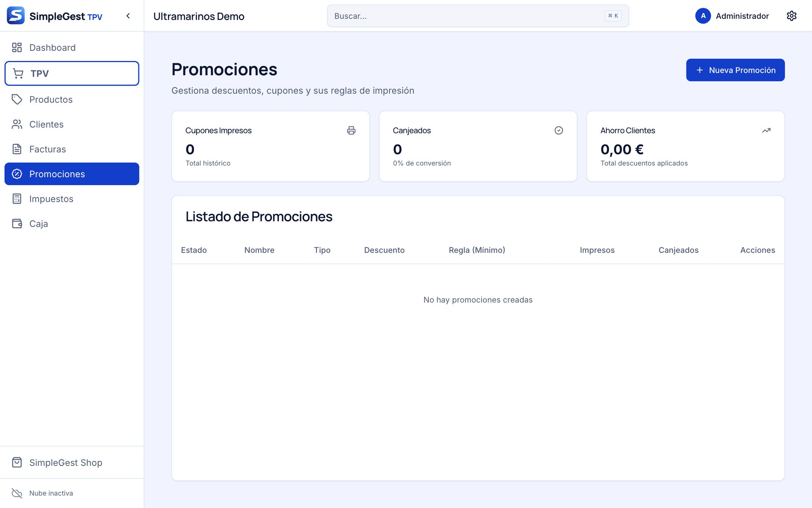812x508 pixels.
Task: Go to Productos in sidebar
Action: 72,99
